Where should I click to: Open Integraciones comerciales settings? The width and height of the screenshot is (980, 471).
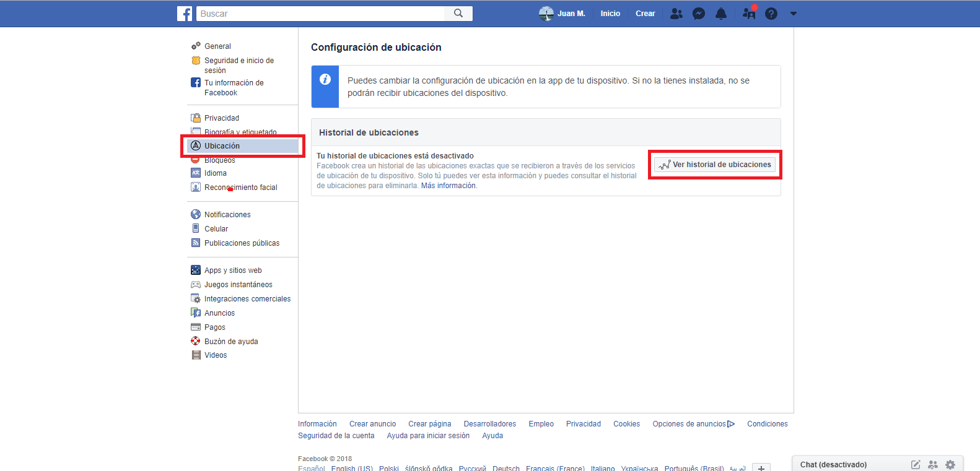(x=248, y=299)
